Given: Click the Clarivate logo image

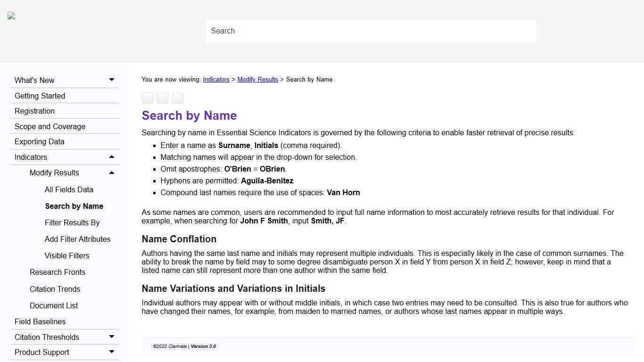Looking at the screenshot, I should [x=10, y=16].
